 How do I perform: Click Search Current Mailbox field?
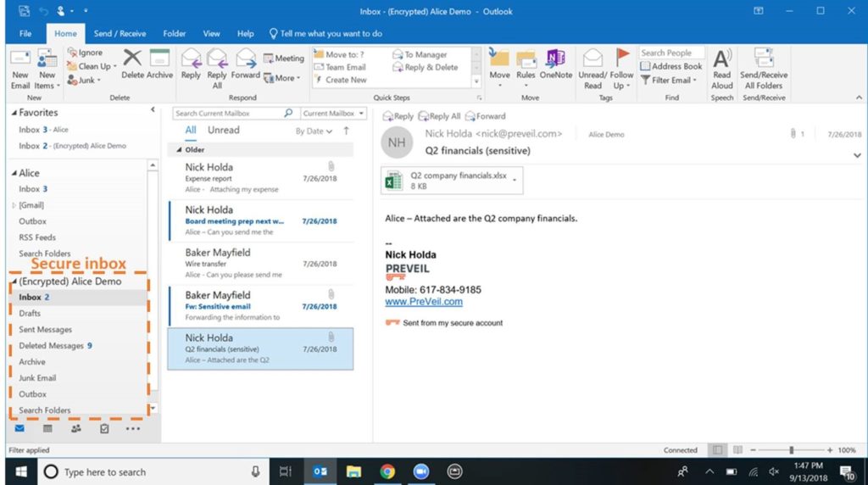pos(229,113)
